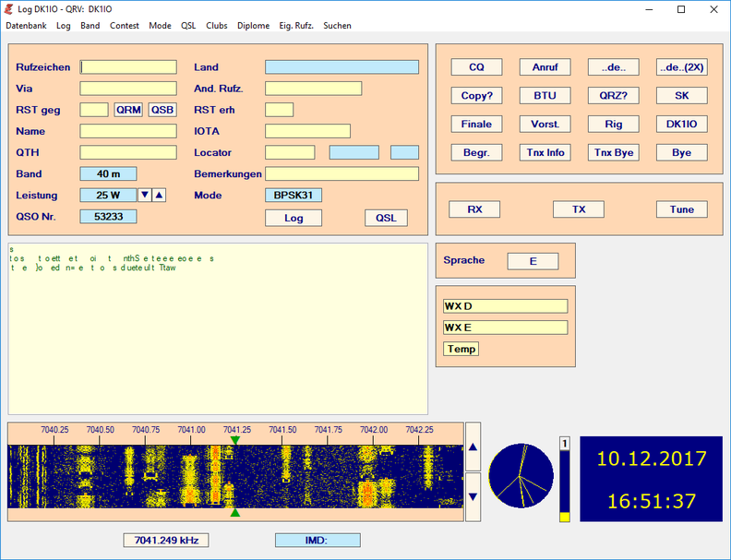Open the Datenbank menu
This screenshot has width=731, height=560.
click(26, 26)
